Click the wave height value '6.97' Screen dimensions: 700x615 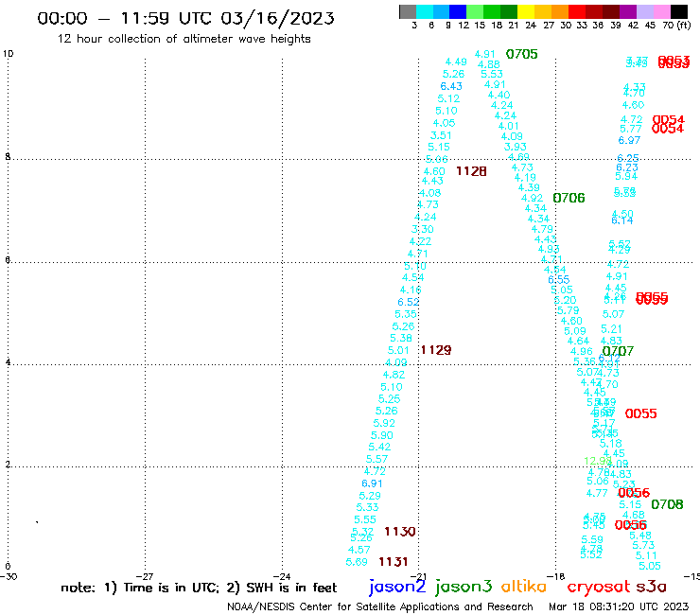point(629,140)
